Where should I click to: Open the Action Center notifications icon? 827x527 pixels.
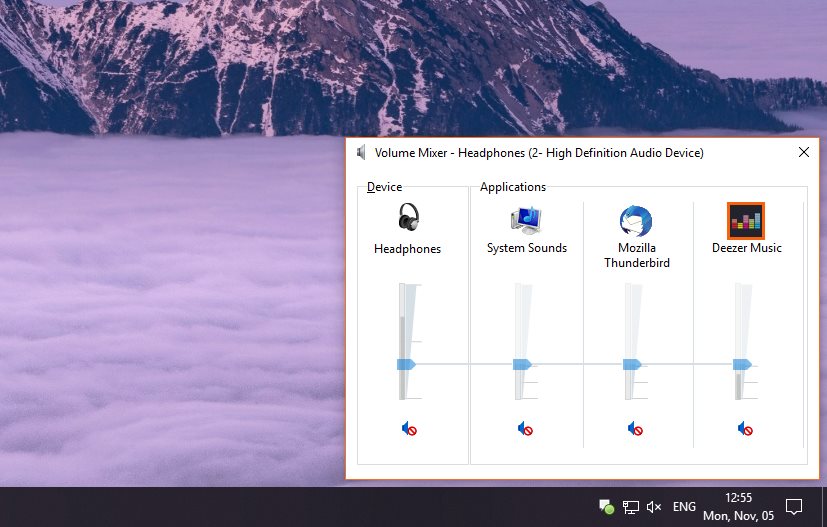click(x=794, y=507)
